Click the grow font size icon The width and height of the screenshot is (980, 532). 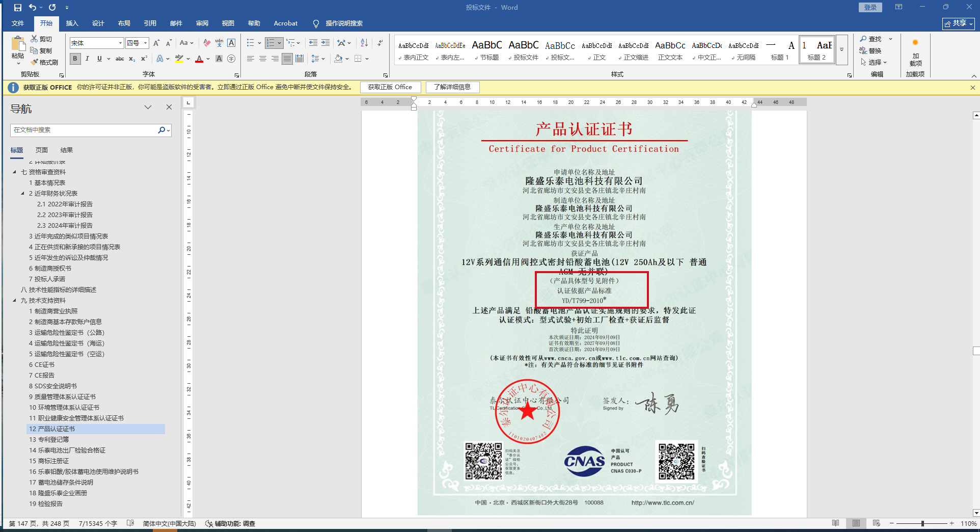[156, 43]
